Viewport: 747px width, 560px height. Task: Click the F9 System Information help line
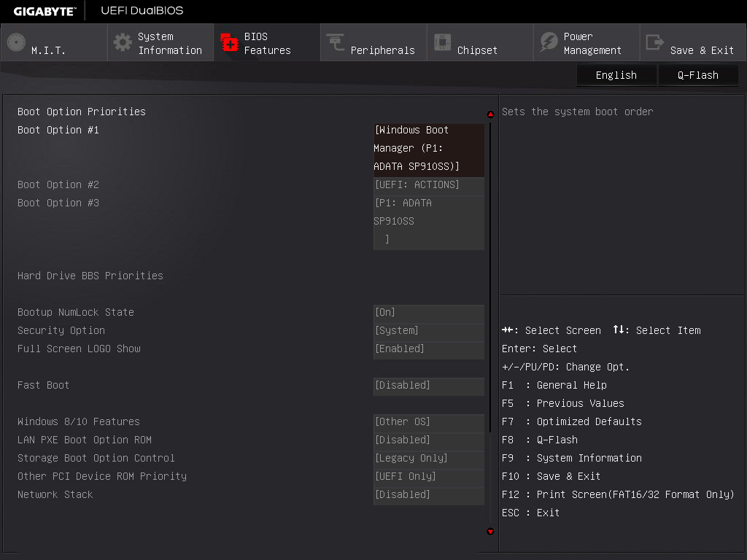pos(572,458)
